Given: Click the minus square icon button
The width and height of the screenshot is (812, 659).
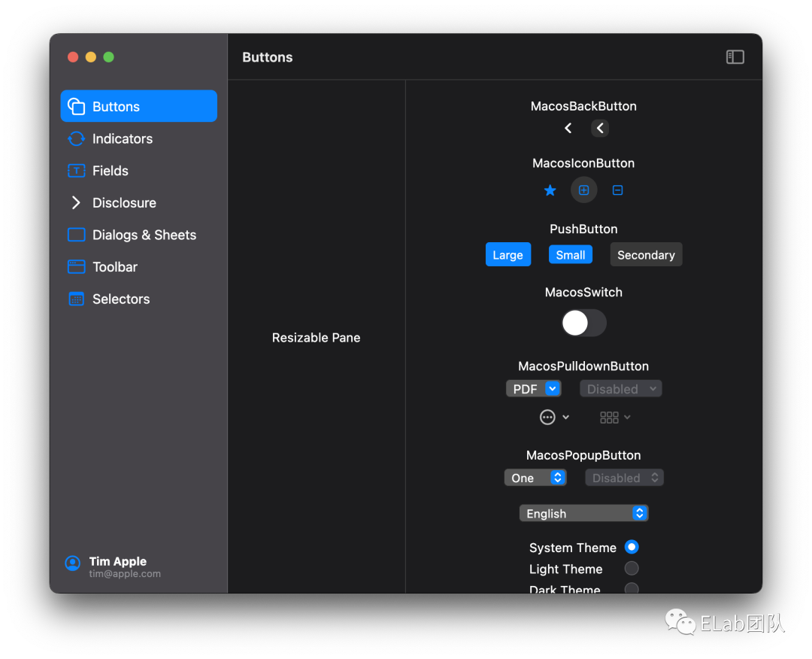Looking at the screenshot, I should coord(617,190).
